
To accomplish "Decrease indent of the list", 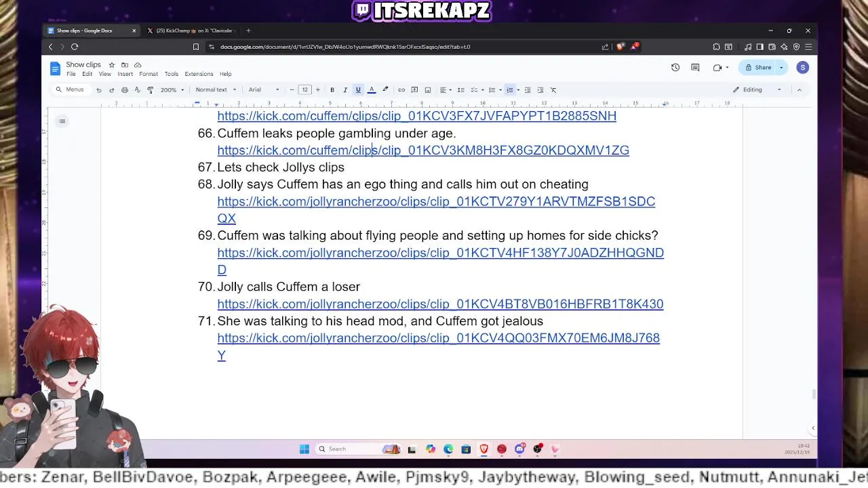I will click(528, 89).
